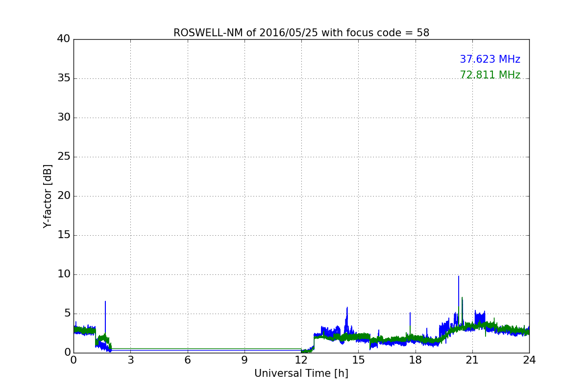Click the y-axis tick label '35'
The image size is (588, 392).
pos(64,78)
